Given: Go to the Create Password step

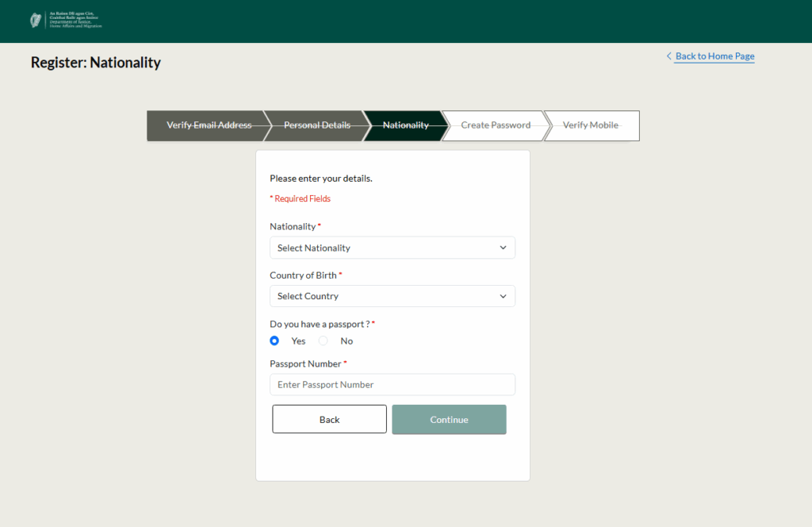Looking at the screenshot, I should point(496,125).
